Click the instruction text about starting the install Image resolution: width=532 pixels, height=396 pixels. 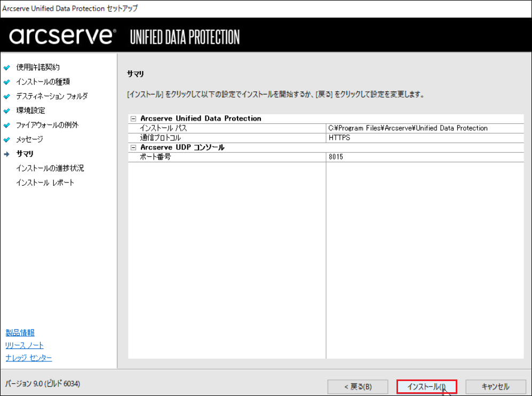[276, 94]
